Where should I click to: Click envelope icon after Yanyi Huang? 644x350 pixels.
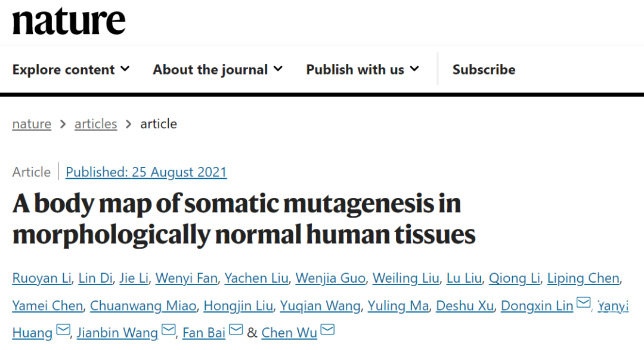63,329
